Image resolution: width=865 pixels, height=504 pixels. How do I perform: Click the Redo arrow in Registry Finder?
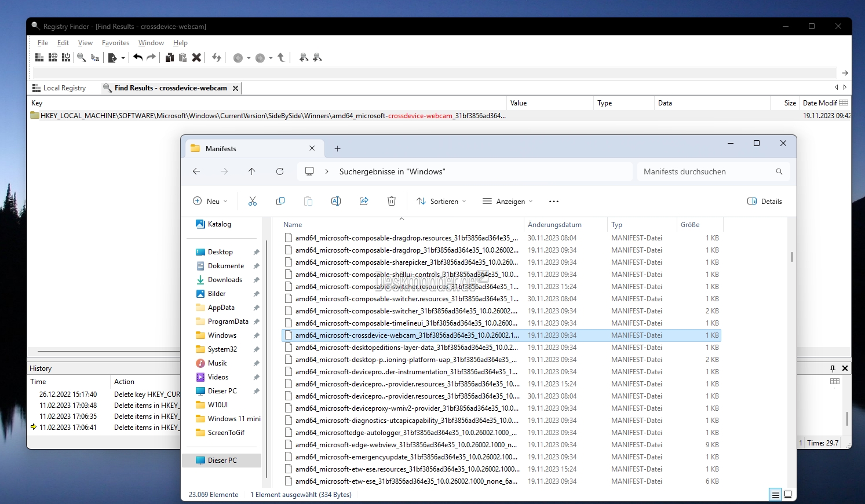click(151, 57)
